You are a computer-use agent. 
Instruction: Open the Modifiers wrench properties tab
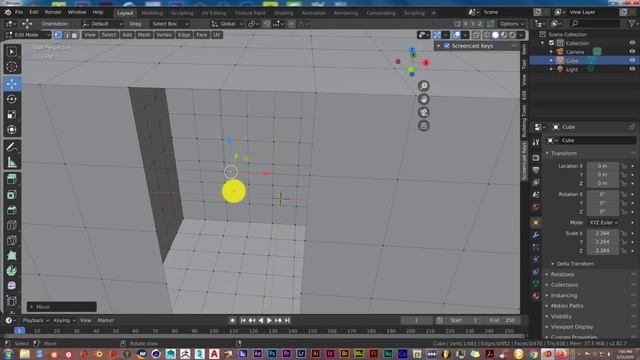click(x=536, y=235)
